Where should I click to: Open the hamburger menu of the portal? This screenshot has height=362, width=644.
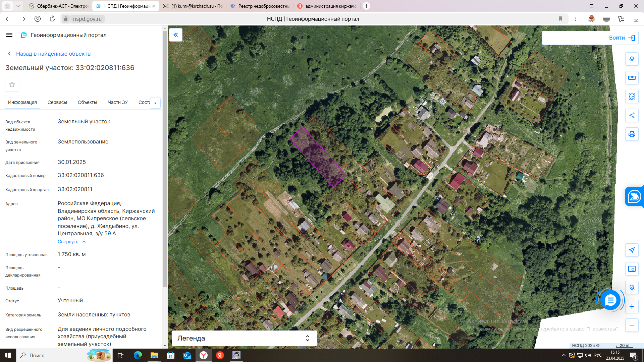9,35
